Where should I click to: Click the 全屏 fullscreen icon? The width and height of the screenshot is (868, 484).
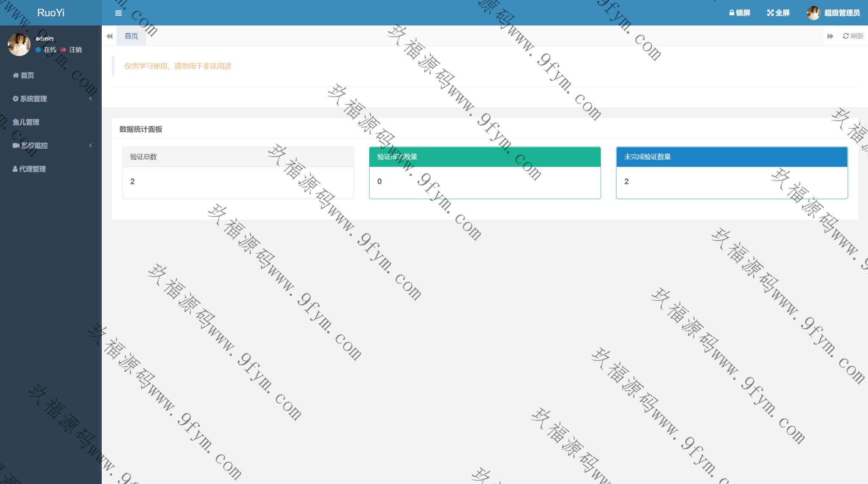771,13
